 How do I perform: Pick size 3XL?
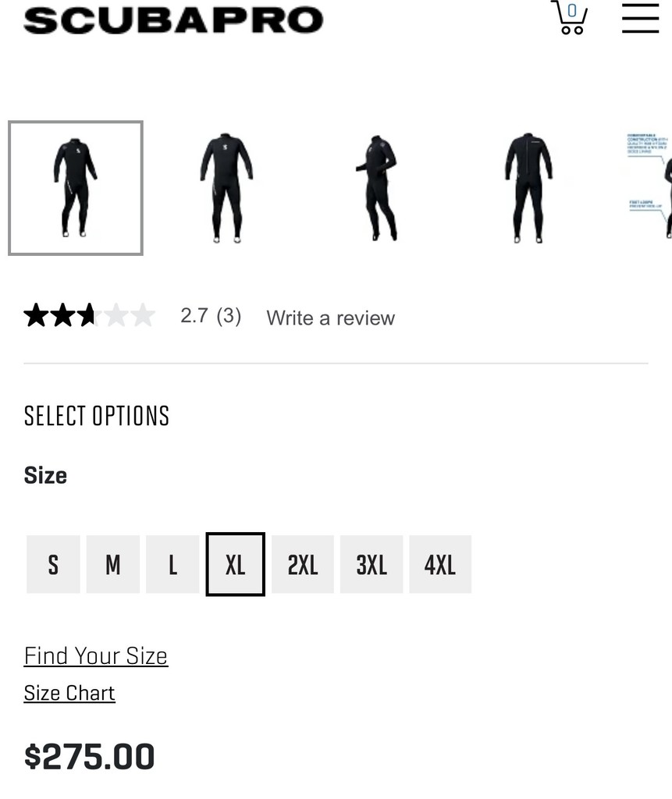pyautogui.click(x=372, y=564)
